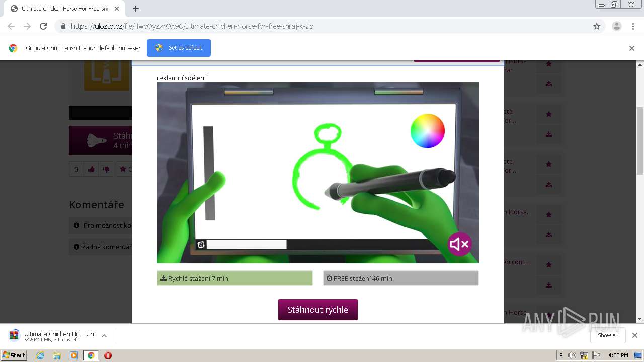Open Windows Media Player from taskbar
Viewport: 644px width, 362px height.
coord(74,355)
